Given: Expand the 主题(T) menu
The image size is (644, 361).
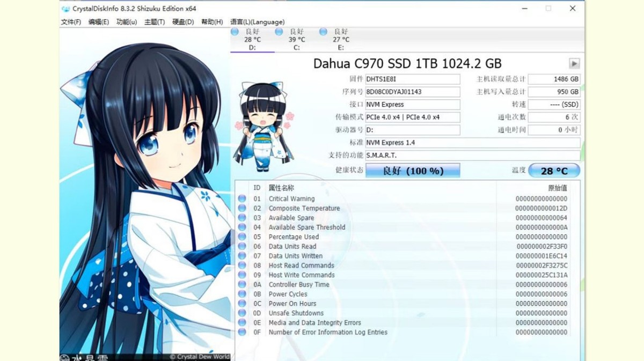Looking at the screenshot, I should [x=155, y=22].
